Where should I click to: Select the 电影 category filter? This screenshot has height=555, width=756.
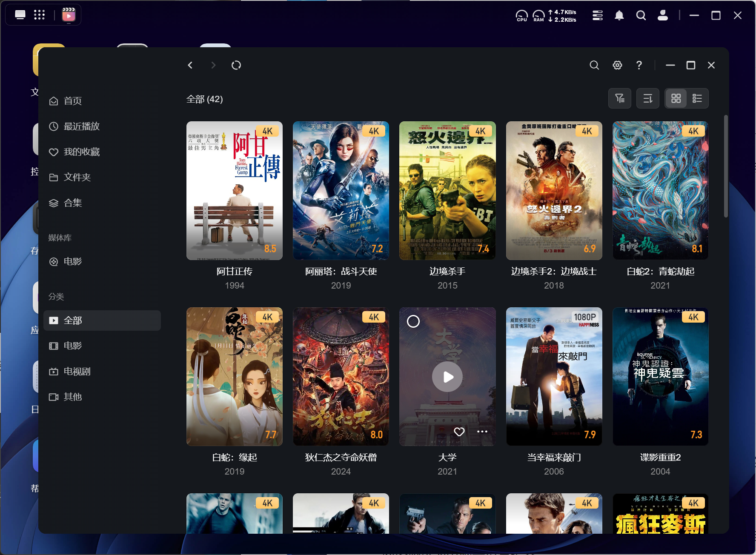point(102,346)
